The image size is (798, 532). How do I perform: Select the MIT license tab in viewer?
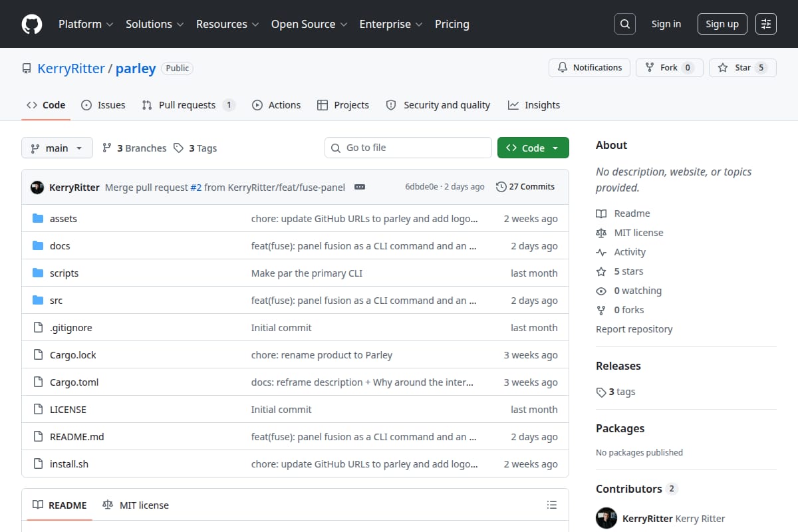pos(136,505)
